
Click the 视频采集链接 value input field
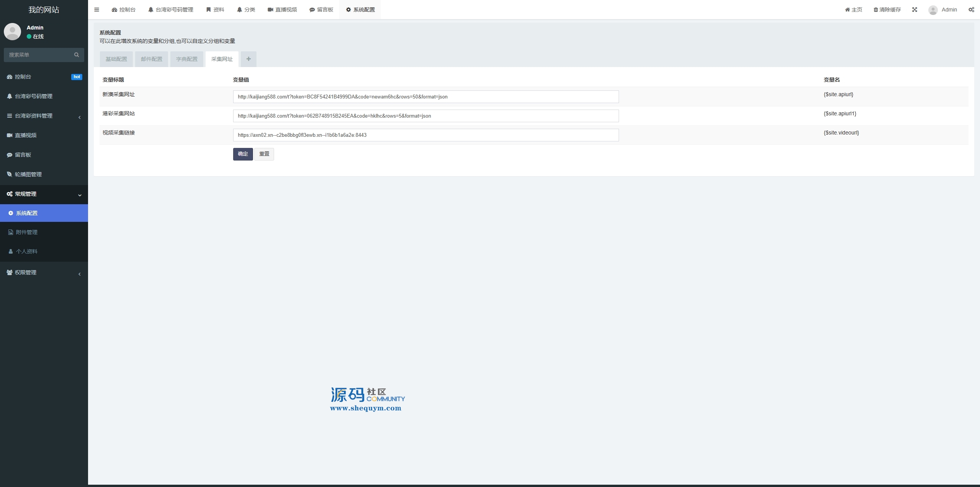click(x=426, y=135)
